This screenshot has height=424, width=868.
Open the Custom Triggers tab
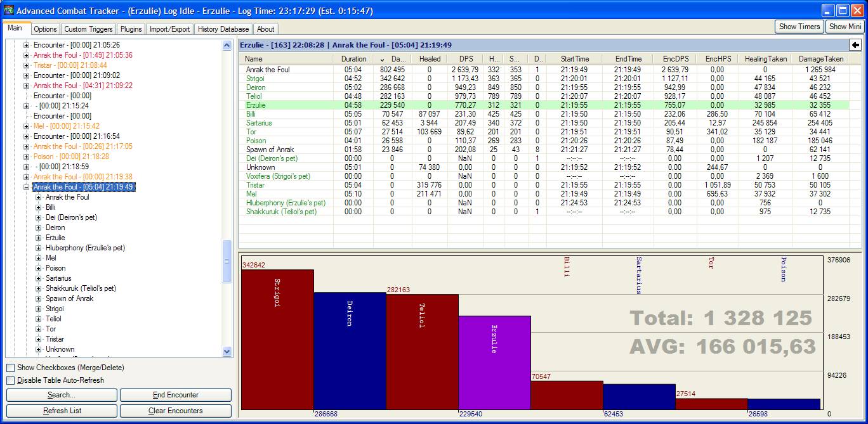coord(88,29)
